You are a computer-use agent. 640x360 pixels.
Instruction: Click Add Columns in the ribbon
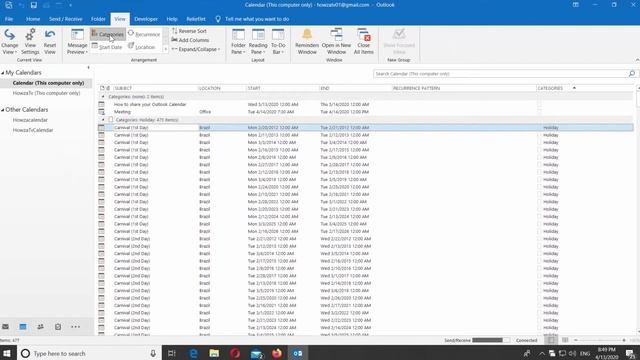point(190,40)
